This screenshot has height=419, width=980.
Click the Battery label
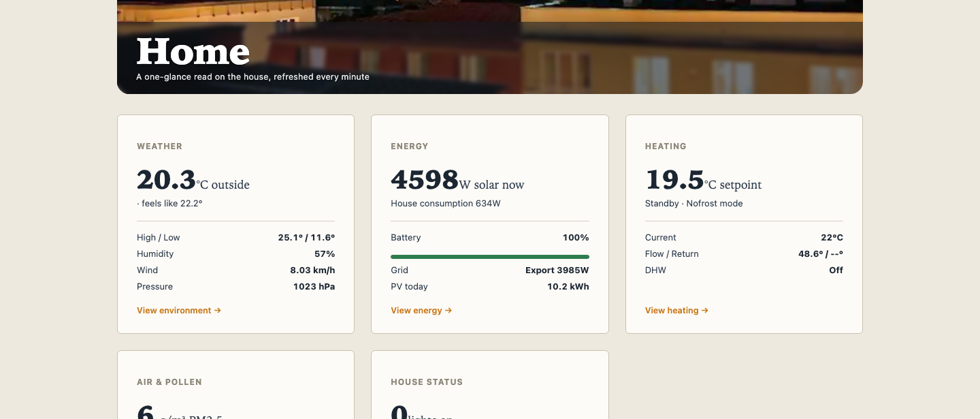click(406, 238)
